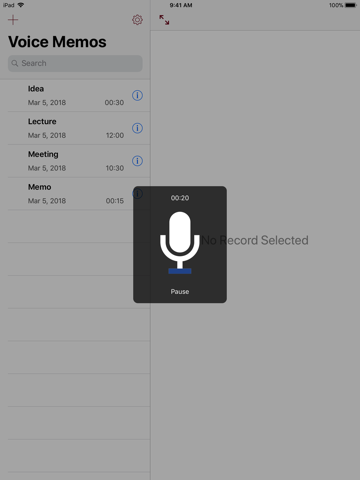360x480 pixels.
Task: Click the 12:00 duration of Lecture
Action: [115, 135]
